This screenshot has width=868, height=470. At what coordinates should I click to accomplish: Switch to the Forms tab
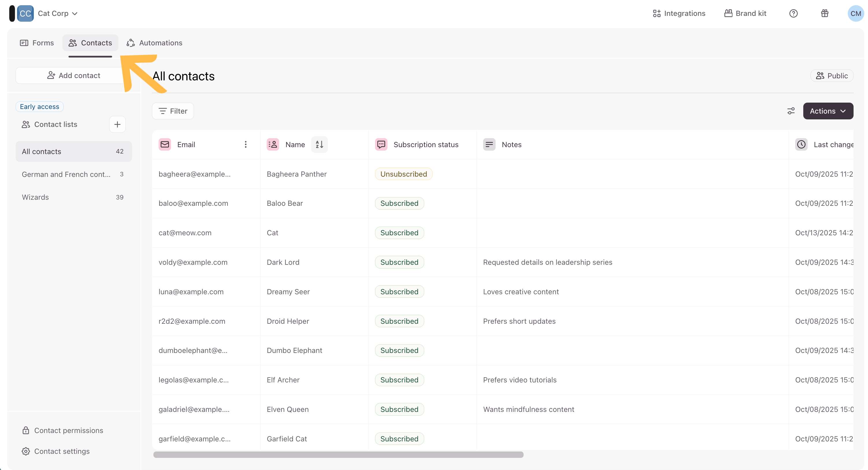click(x=37, y=43)
